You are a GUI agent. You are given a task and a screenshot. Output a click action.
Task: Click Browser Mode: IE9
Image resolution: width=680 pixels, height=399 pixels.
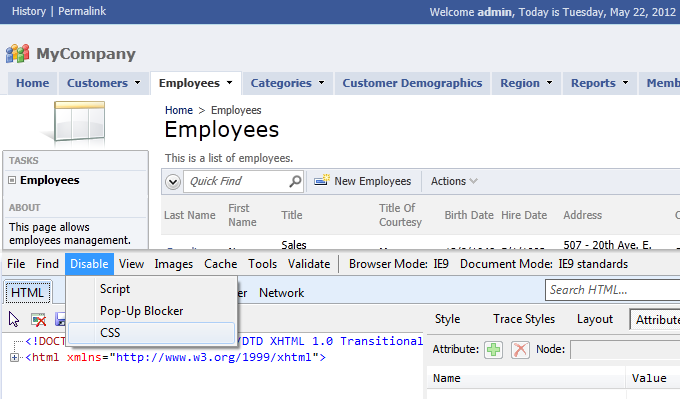[x=399, y=264]
